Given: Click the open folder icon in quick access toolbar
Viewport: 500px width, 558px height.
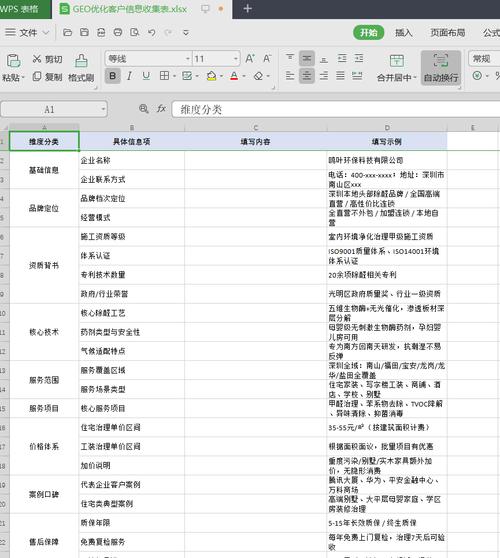Looking at the screenshot, I should [x=67, y=33].
